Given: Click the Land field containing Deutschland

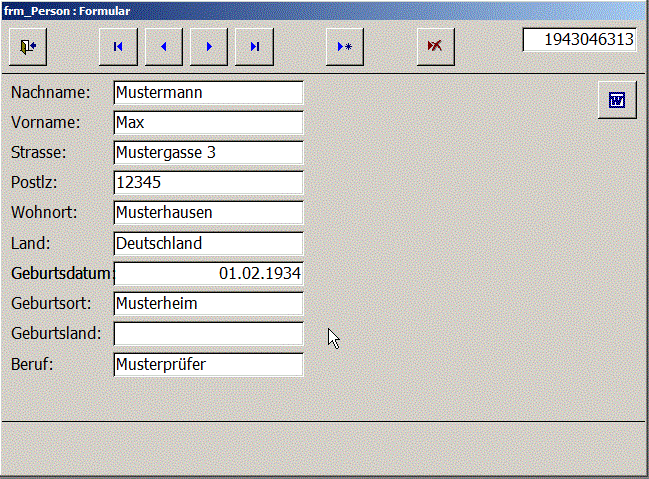Looking at the screenshot, I should 209,243.
